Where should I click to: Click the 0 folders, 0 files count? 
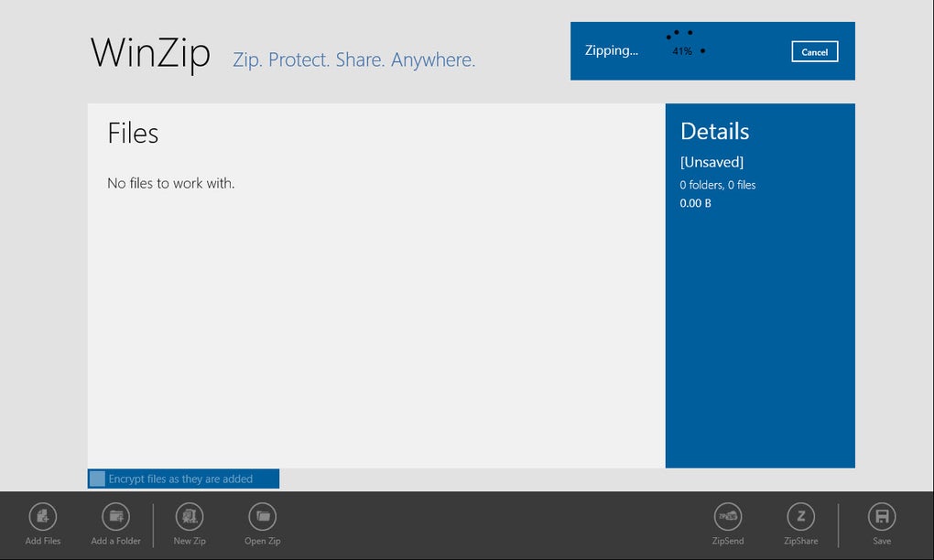click(x=718, y=185)
